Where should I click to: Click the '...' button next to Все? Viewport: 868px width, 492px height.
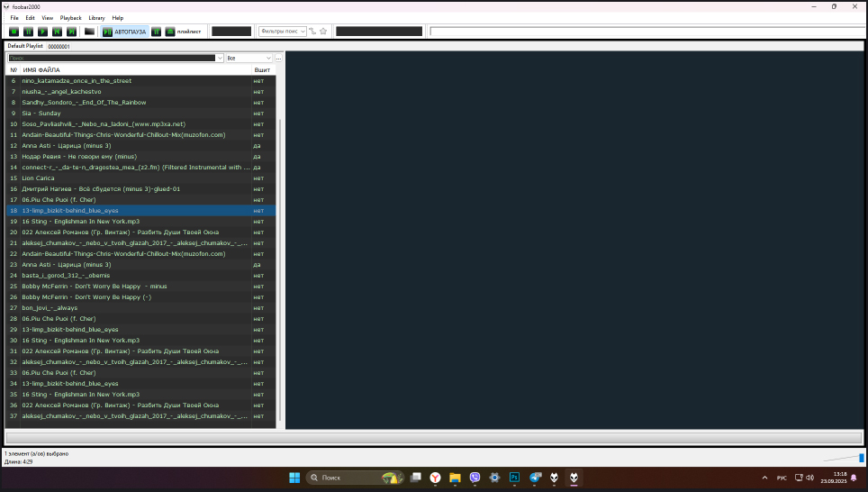(x=279, y=58)
